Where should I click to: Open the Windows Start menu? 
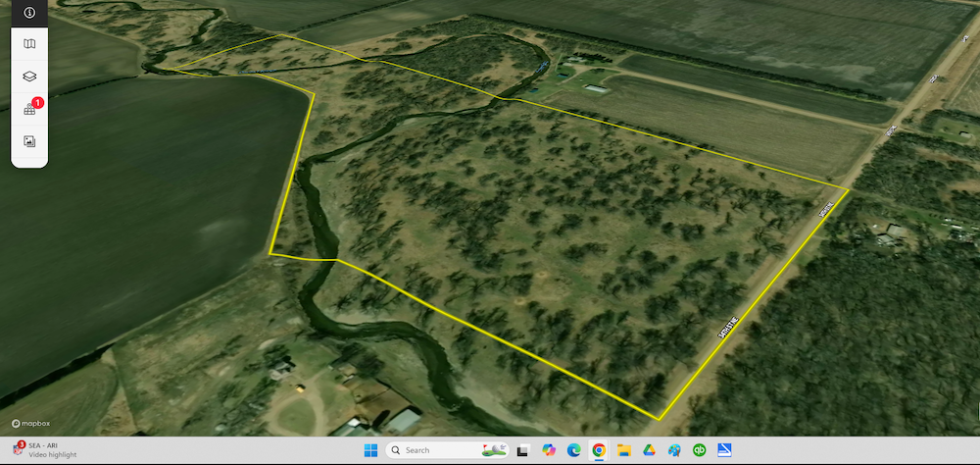(370, 450)
